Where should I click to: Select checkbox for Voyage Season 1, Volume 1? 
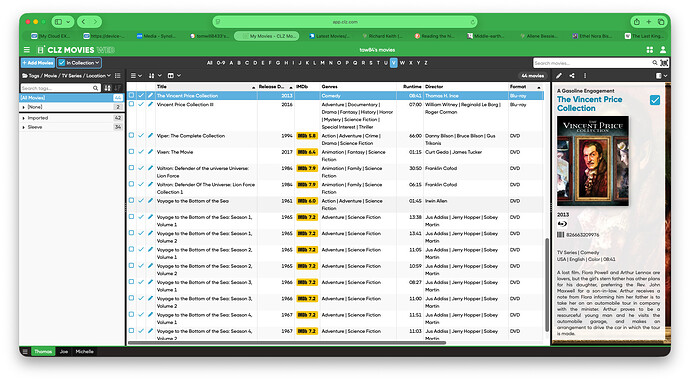coord(131,217)
